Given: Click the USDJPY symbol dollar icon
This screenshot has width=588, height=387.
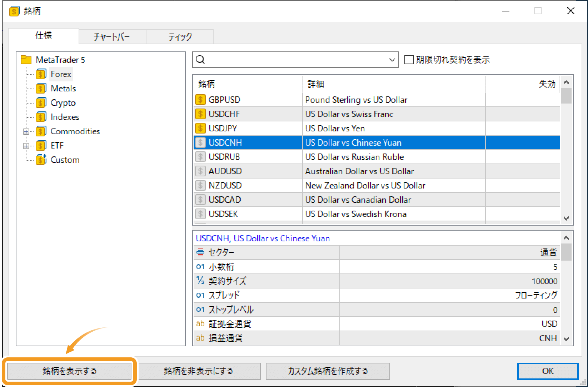Looking at the screenshot, I should click(200, 128).
